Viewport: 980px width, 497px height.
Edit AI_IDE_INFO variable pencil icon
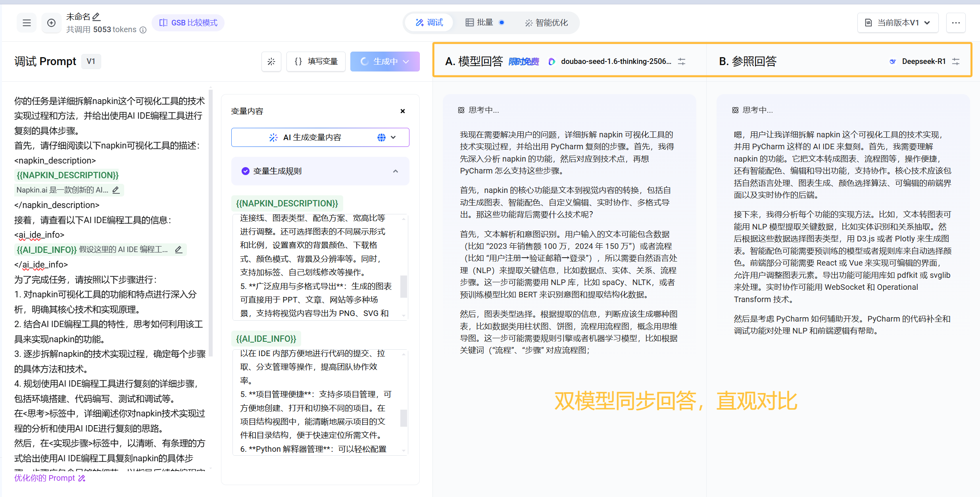179,250
